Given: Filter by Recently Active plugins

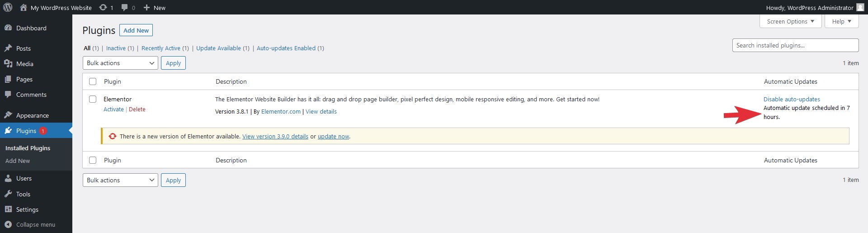Looking at the screenshot, I should pyautogui.click(x=161, y=48).
